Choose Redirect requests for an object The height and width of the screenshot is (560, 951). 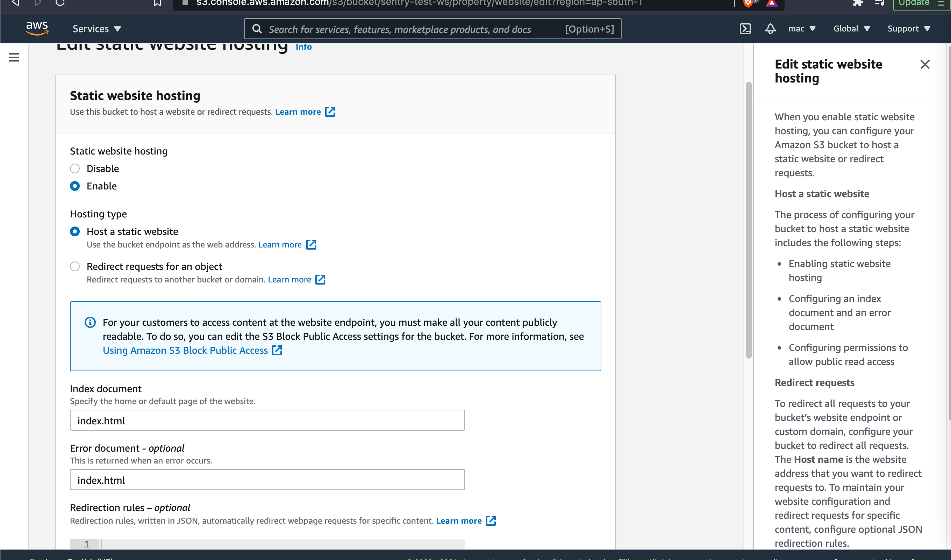pyautogui.click(x=75, y=266)
